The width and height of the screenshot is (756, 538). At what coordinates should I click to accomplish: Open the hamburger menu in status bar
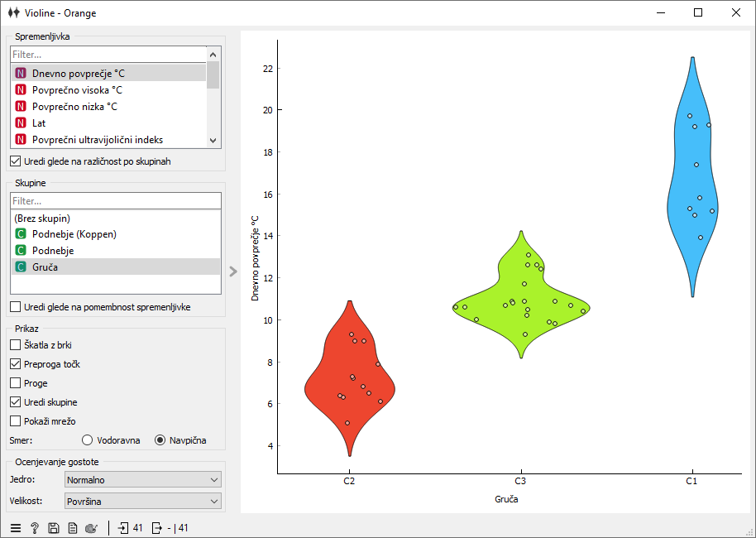16,528
